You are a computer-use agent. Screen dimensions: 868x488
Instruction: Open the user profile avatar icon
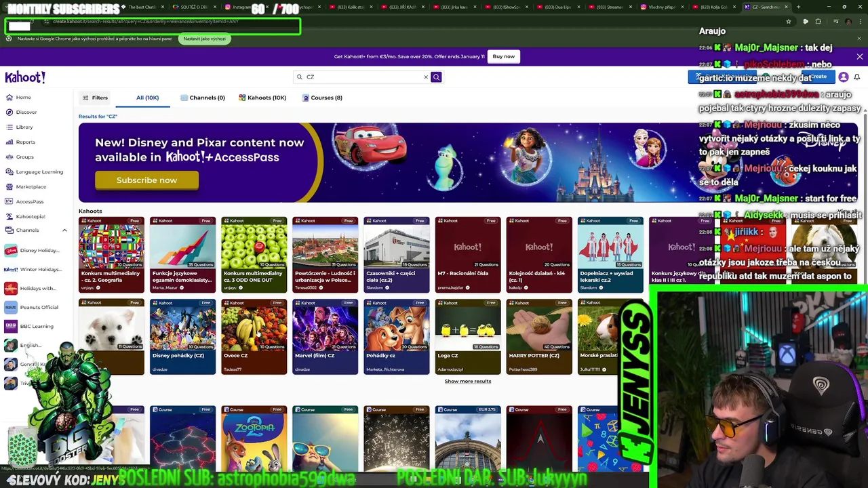pyautogui.click(x=844, y=77)
